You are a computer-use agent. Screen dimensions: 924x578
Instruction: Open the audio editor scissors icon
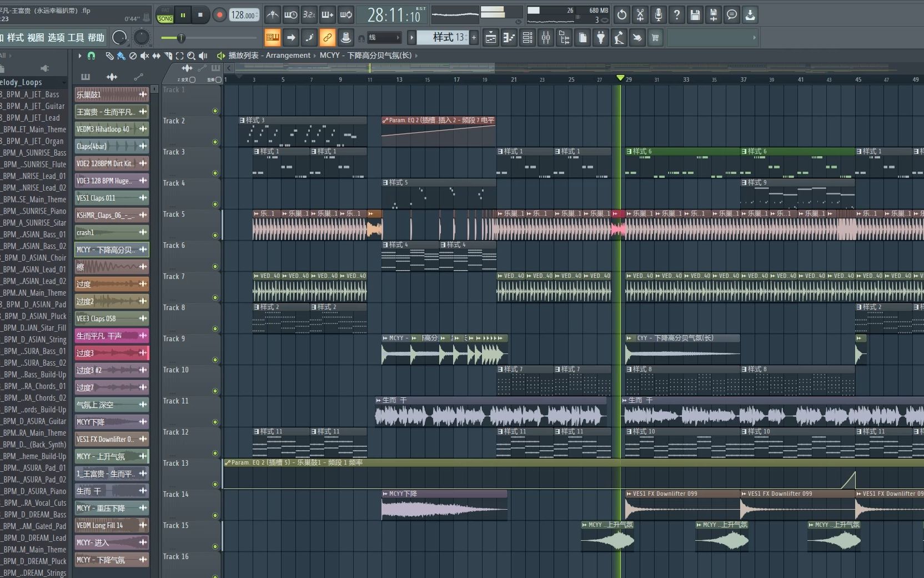640,15
